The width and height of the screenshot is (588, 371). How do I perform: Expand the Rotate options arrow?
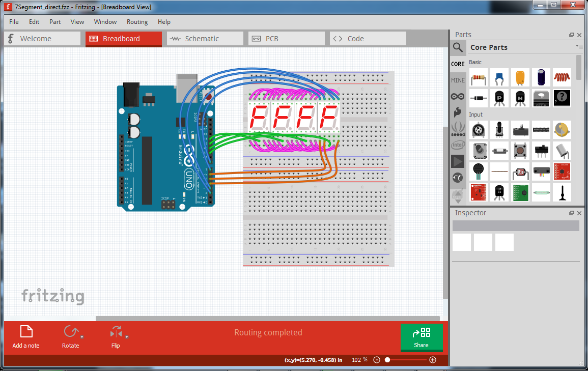(82, 337)
